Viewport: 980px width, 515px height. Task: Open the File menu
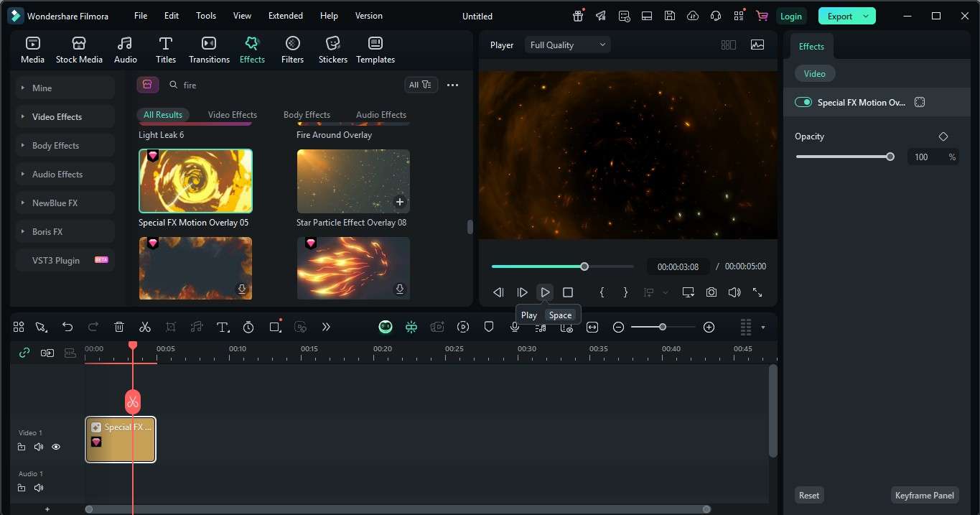pos(141,16)
